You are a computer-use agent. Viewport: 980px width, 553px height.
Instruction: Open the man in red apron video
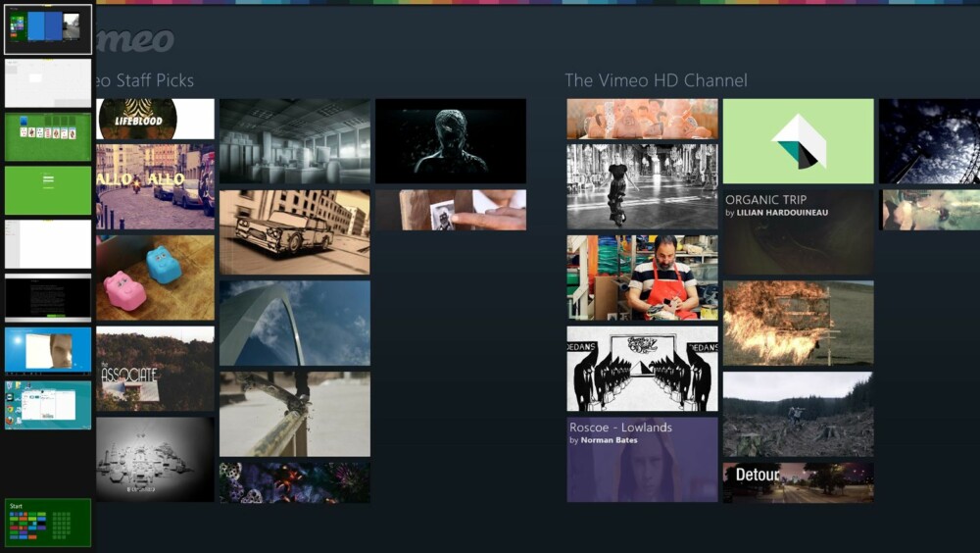click(x=643, y=277)
